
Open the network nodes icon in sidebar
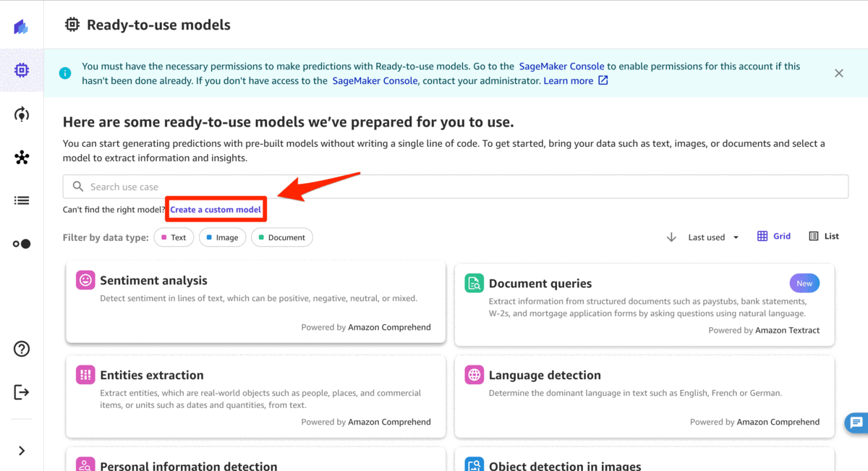22,157
